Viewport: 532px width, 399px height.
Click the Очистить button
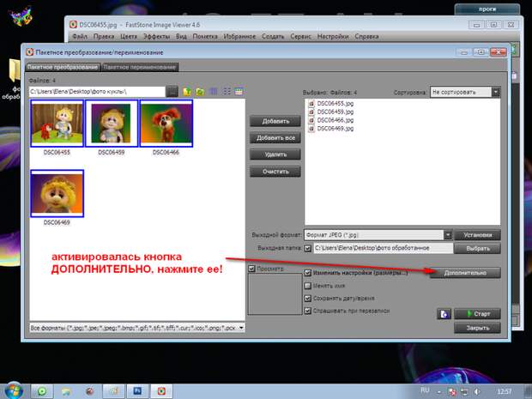coord(275,172)
